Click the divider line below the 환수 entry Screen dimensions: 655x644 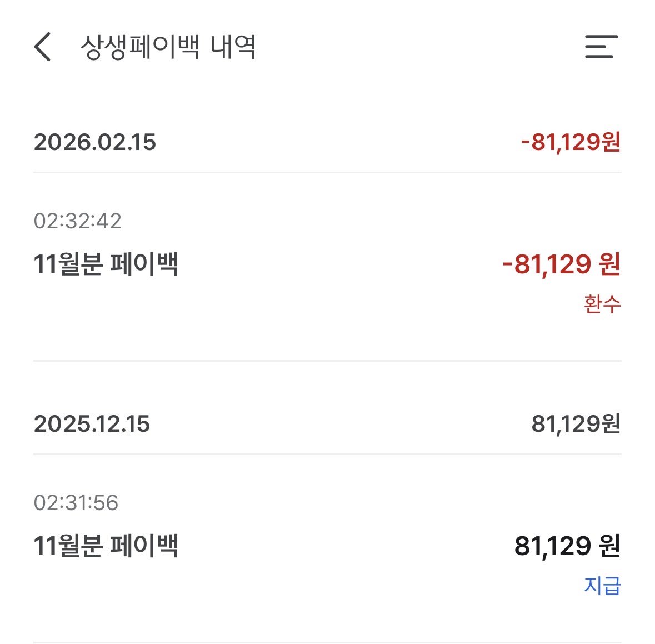327,361
